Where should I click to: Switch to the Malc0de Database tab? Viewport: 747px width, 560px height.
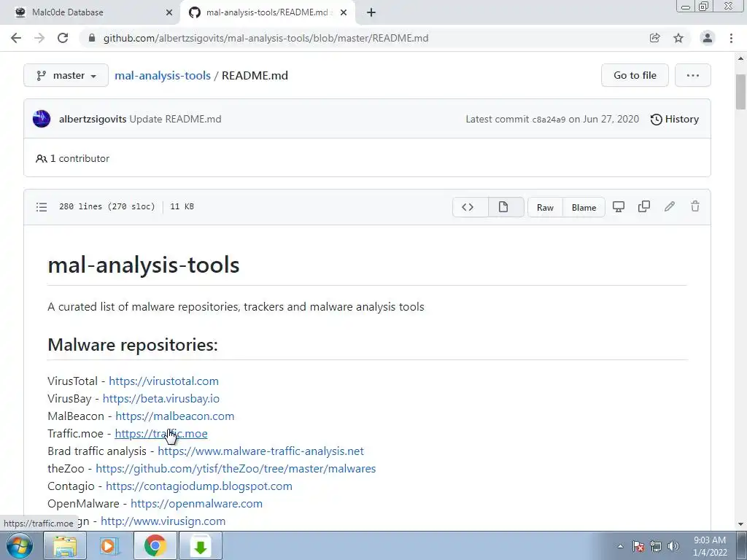point(90,12)
